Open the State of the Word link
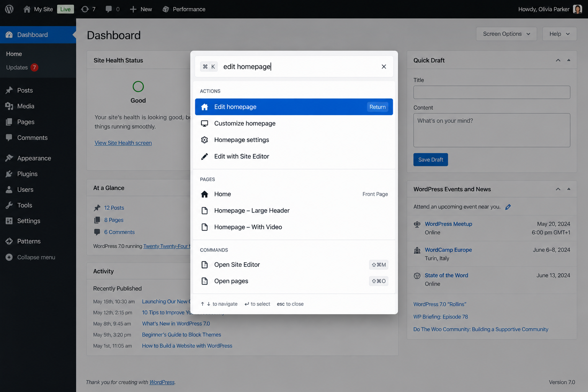This screenshot has width=588, height=392. (446, 275)
